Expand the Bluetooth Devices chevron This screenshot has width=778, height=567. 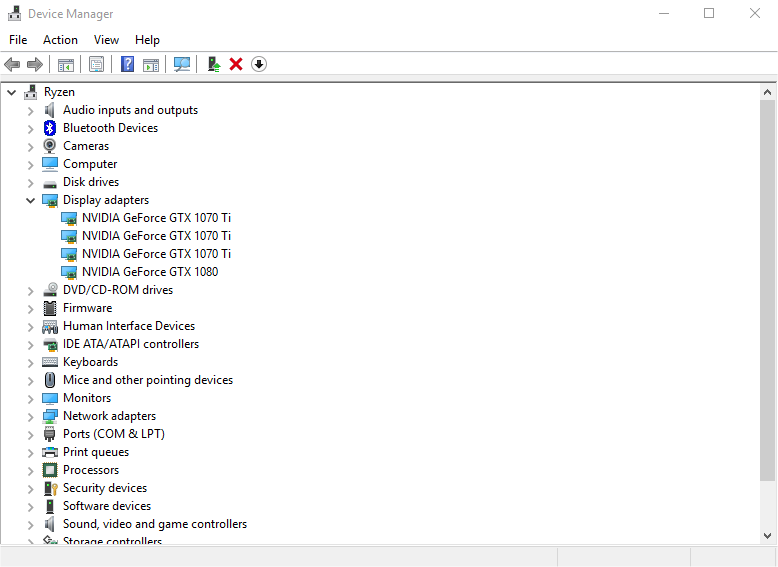point(31,128)
